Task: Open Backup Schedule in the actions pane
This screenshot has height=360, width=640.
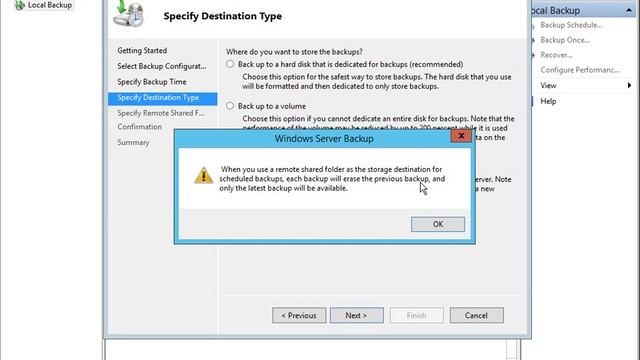Action: pyautogui.click(x=571, y=25)
